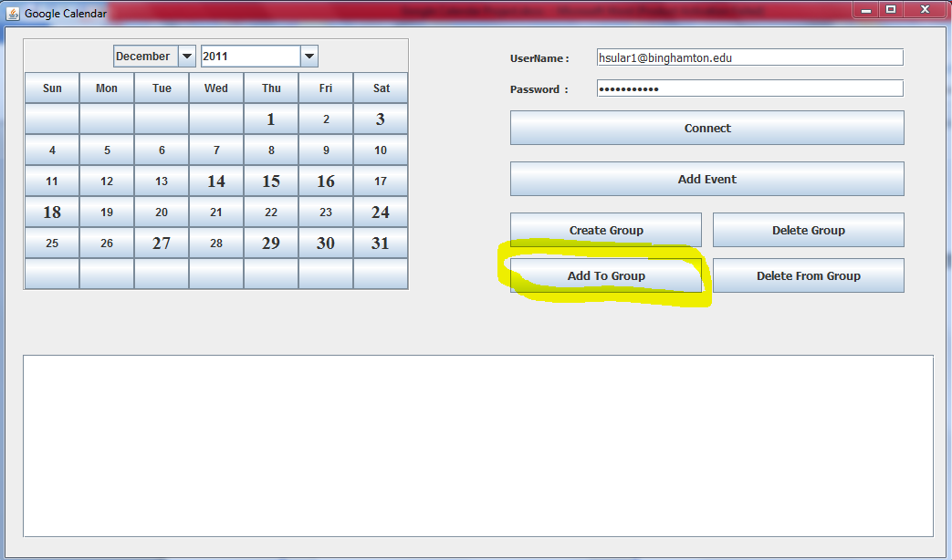952x560 pixels.
Task: Select the Add To Group button
Action: pyautogui.click(x=606, y=275)
